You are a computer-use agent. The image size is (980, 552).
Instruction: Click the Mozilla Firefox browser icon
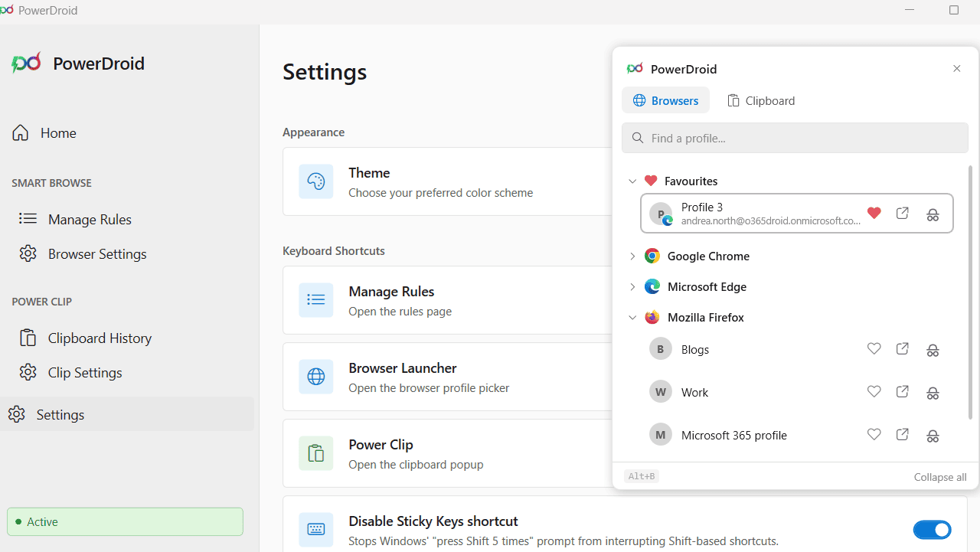(x=652, y=317)
